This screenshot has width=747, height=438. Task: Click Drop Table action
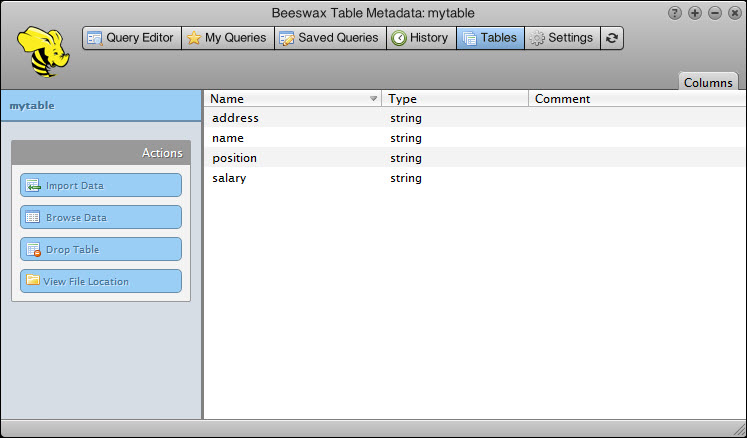click(x=101, y=249)
